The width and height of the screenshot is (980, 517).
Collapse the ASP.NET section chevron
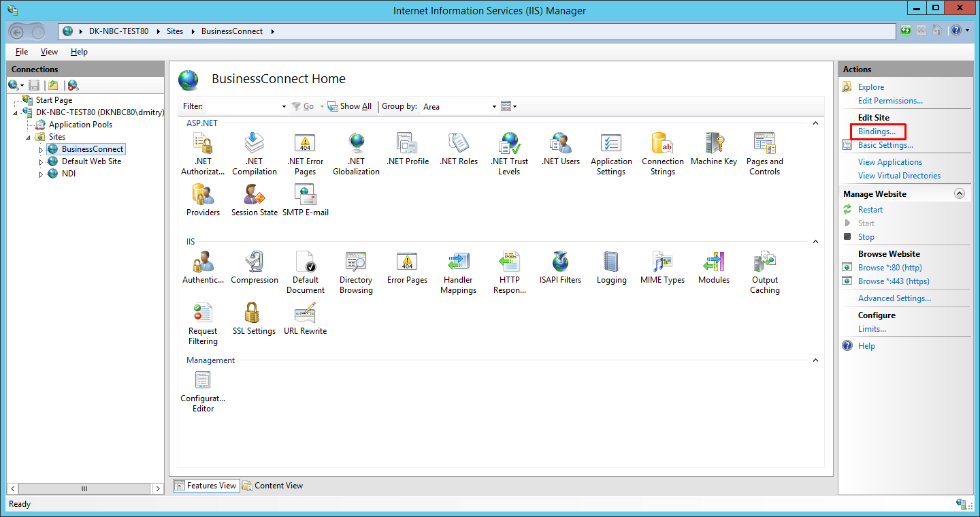(815, 123)
